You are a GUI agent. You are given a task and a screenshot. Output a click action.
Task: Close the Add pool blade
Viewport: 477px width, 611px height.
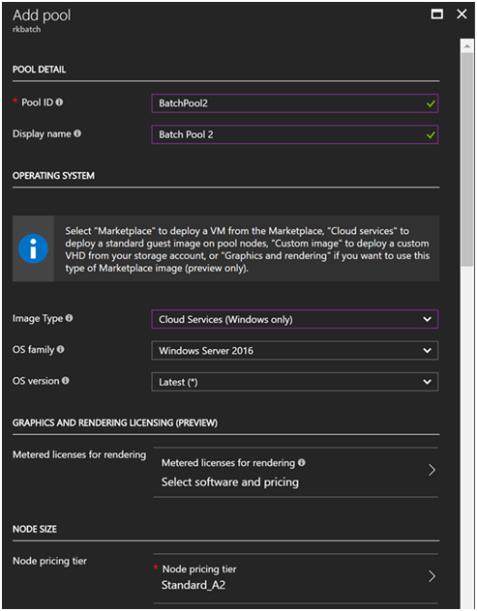point(462,14)
